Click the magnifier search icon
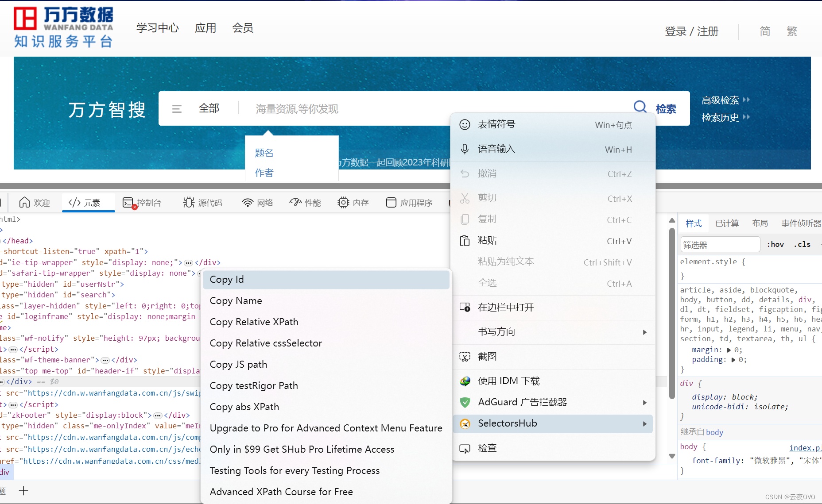This screenshot has height=504, width=822. (x=640, y=107)
